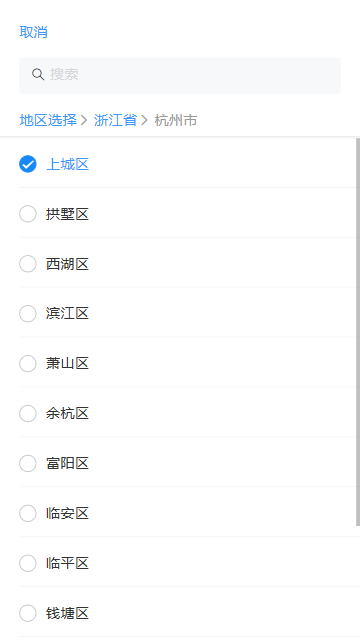The width and height of the screenshot is (360, 640).
Task: Click the 取消 cancel link
Action: [x=33, y=32]
